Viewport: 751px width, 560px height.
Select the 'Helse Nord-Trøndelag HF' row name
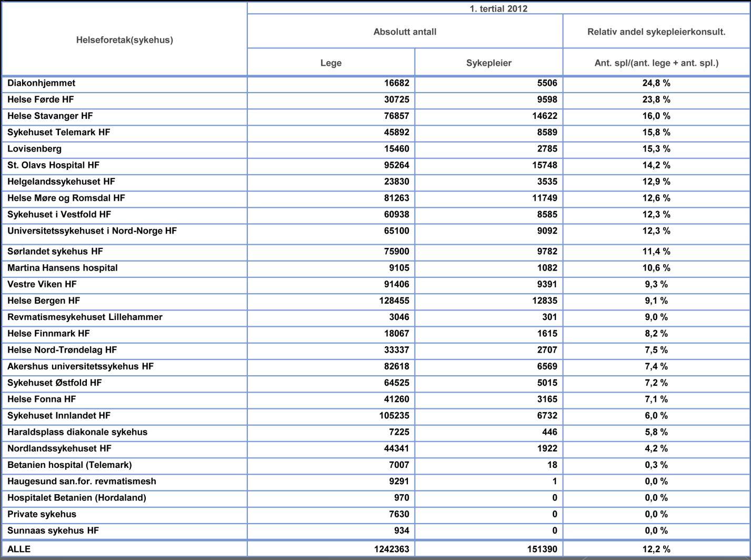62,349
